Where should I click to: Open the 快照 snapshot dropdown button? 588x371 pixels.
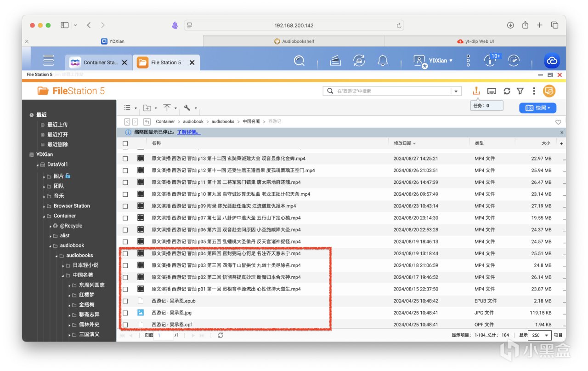coord(537,108)
